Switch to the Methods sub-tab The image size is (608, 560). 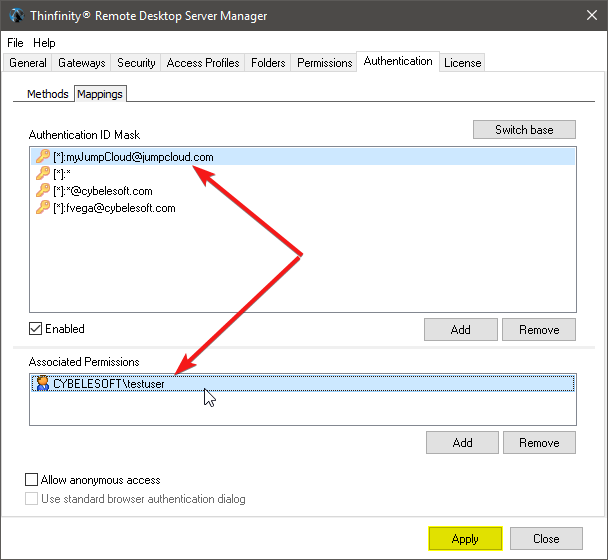tap(47, 94)
